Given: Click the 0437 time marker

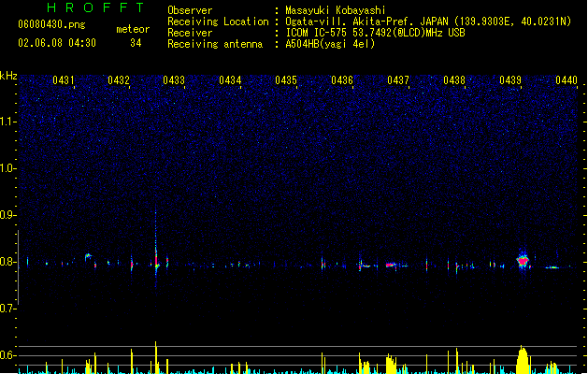Looking at the screenshot, I should [x=398, y=80].
